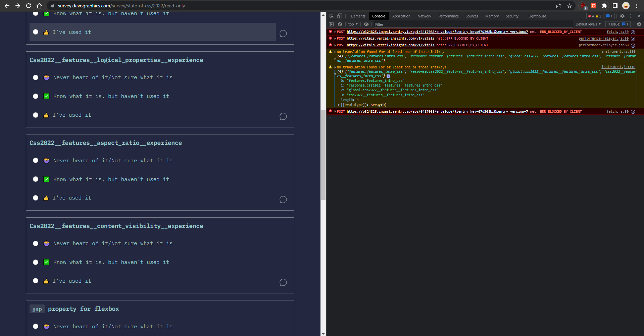Viewport: 644px width, 336px height.
Task: Expand the second vitals POST error entry
Action: click(x=335, y=45)
